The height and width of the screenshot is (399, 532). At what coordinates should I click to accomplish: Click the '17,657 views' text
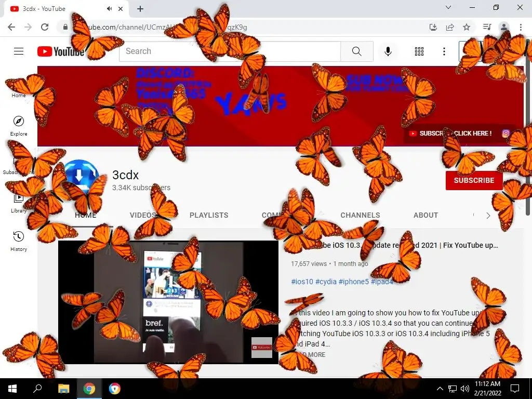(309, 263)
